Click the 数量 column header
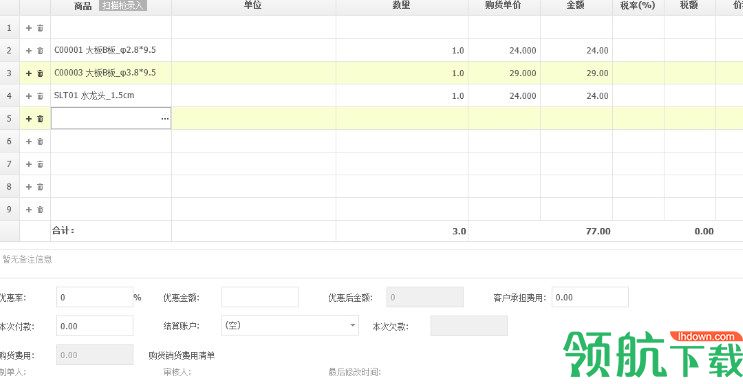 tap(402, 5)
